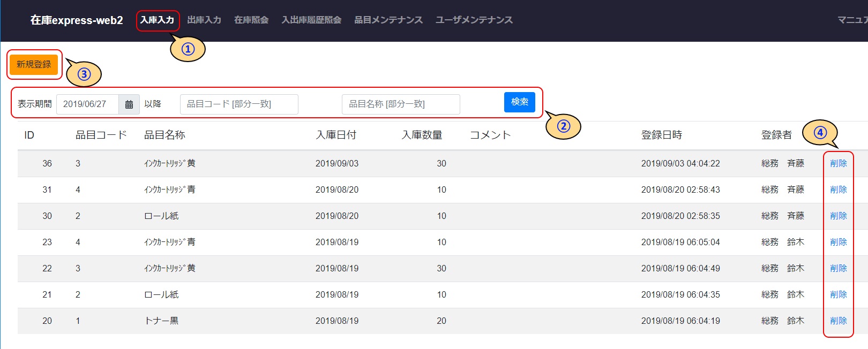This screenshot has height=349, width=868.
Task: Click the 品目名称 partial-match search field
Action: coord(401,104)
